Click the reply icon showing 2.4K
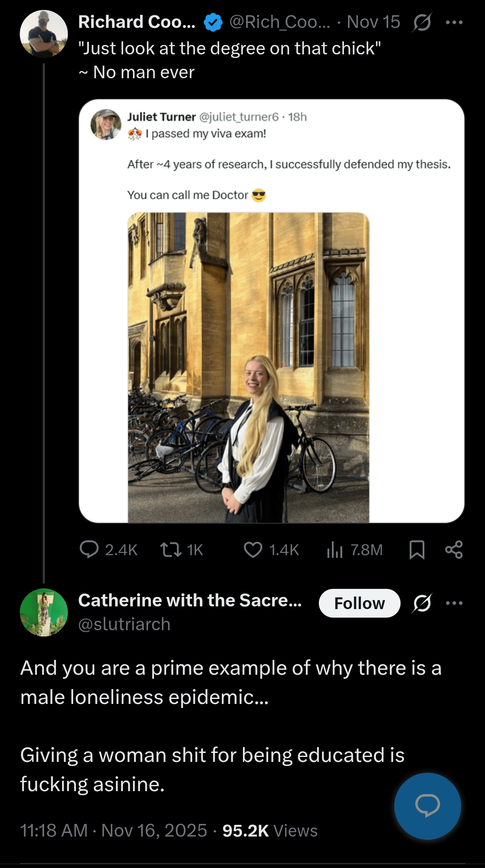The image size is (485, 868). click(x=89, y=549)
